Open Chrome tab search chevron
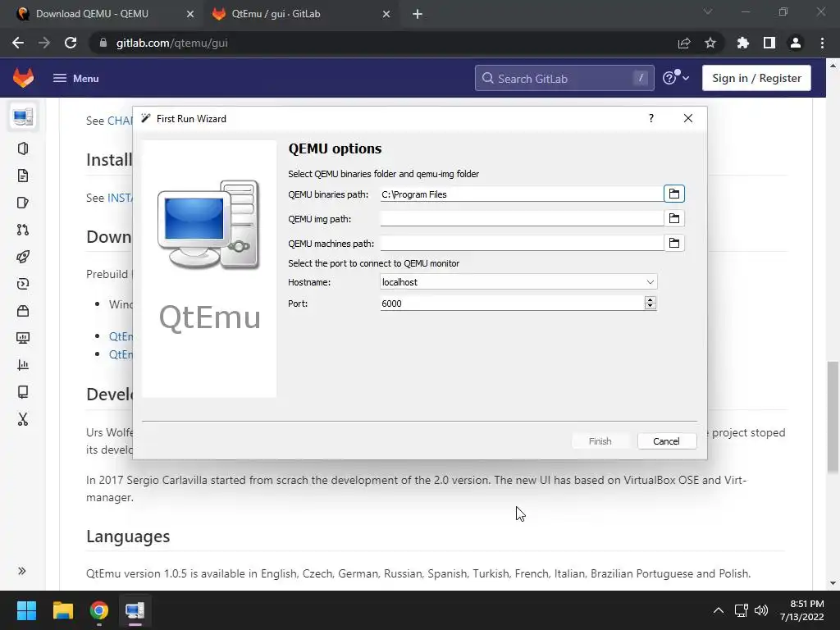This screenshot has height=630, width=840. pos(708,11)
